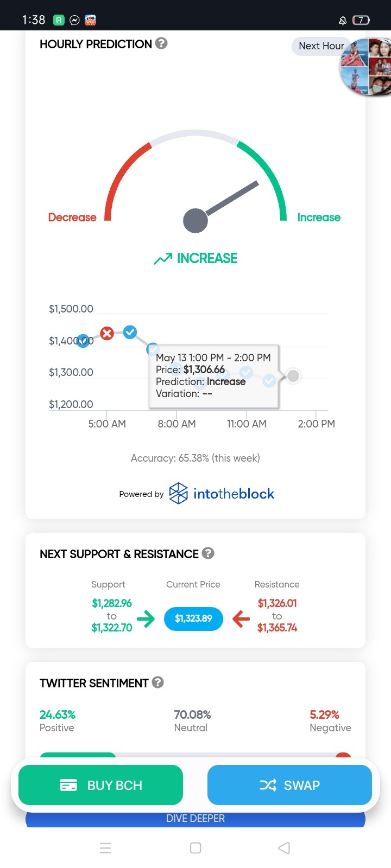
Task: Open recent apps menu lines icon
Action: 105,848
